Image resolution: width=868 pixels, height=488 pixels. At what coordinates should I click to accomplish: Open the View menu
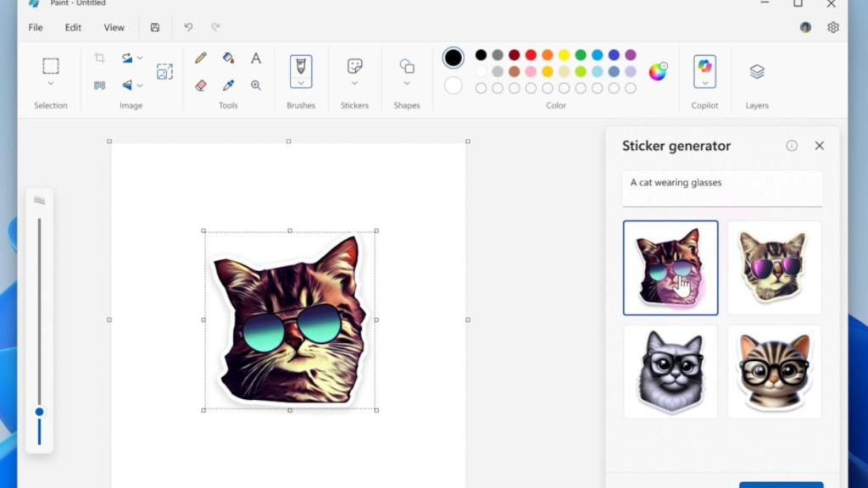(x=114, y=27)
